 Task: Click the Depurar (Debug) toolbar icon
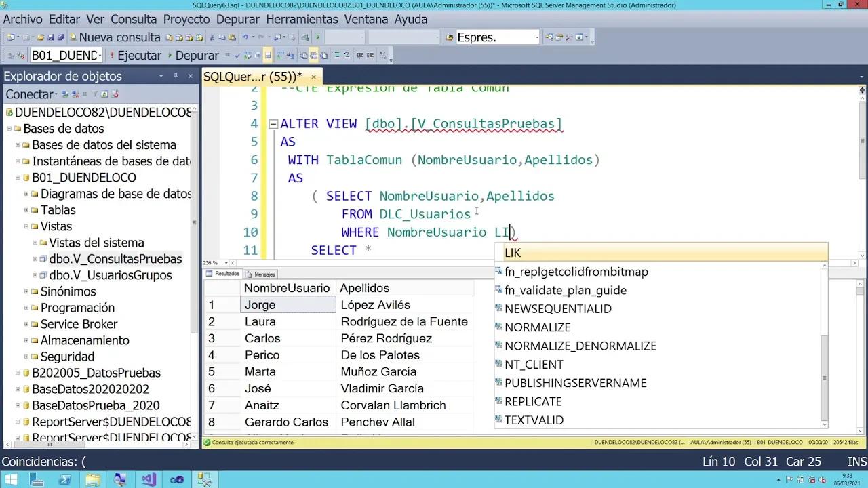pyautogui.click(x=170, y=55)
